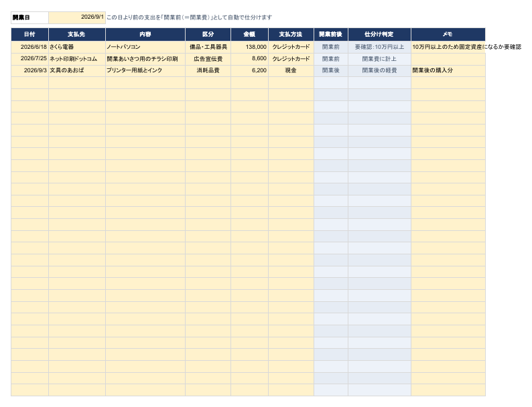
Task: Click the payee cell ネット印刷ドットコム
Action: tap(77, 59)
